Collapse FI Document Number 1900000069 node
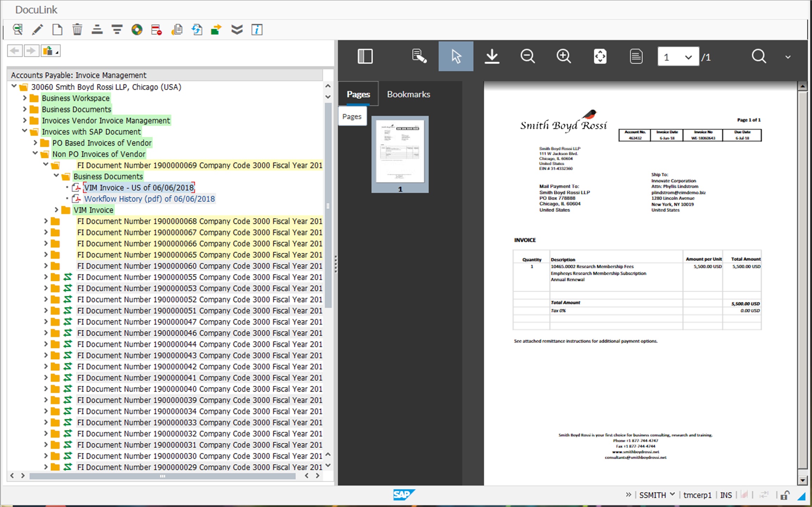The height and width of the screenshot is (507, 812). click(x=46, y=165)
